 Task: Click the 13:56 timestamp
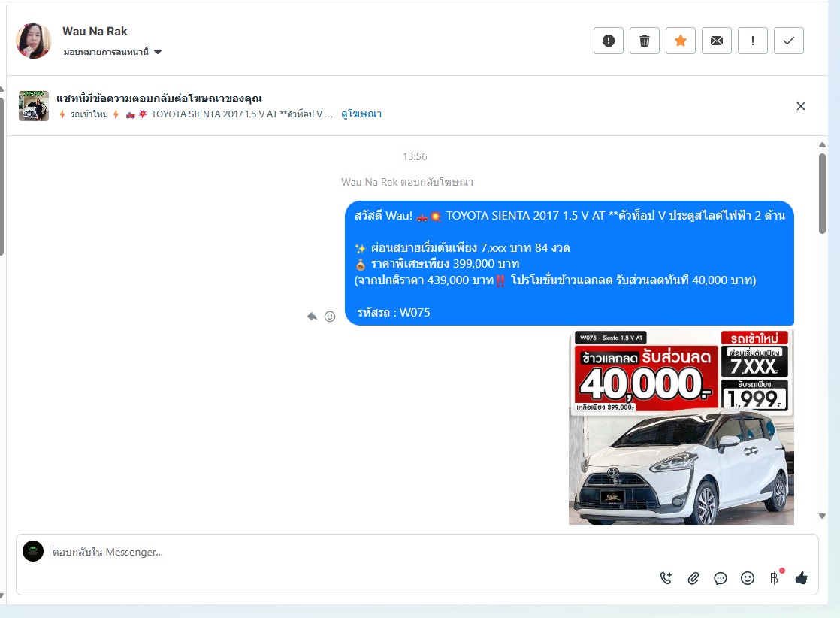click(x=415, y=156)
